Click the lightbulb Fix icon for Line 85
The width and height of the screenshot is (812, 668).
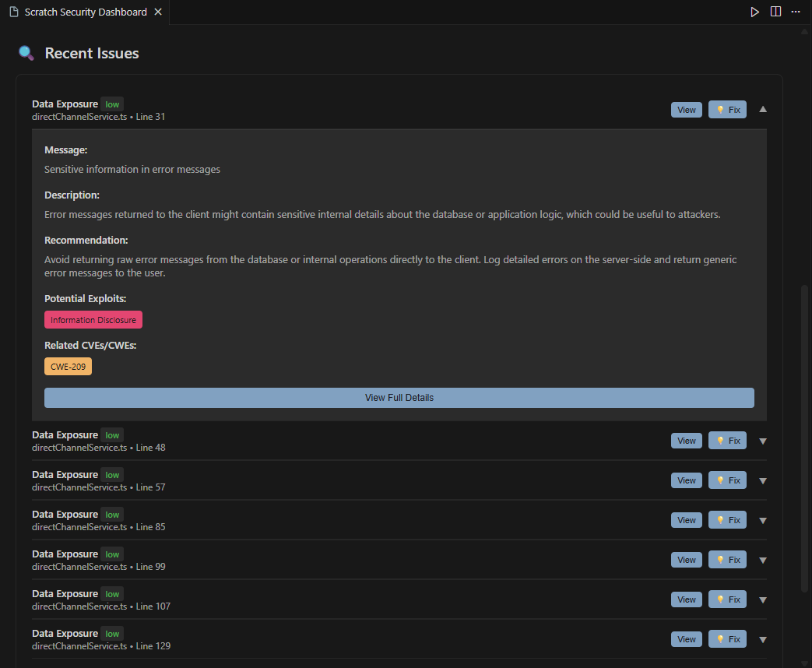721,519
